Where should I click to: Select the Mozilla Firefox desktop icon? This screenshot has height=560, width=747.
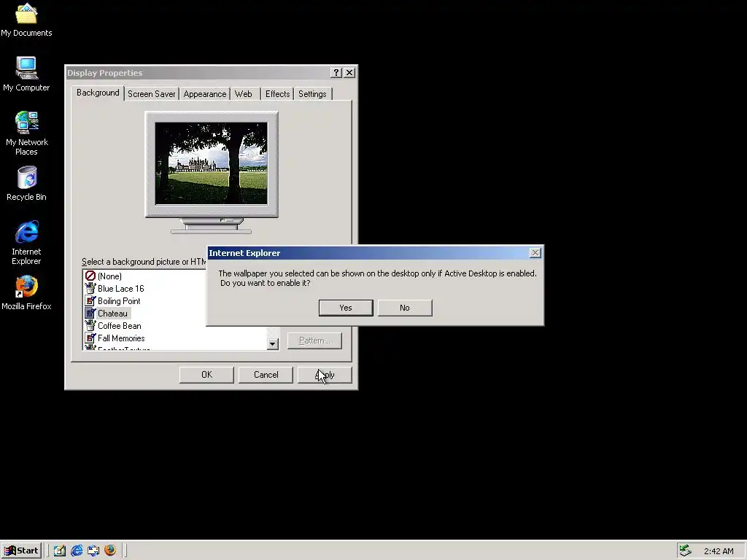pyautogui.click(x=26, y=292)
